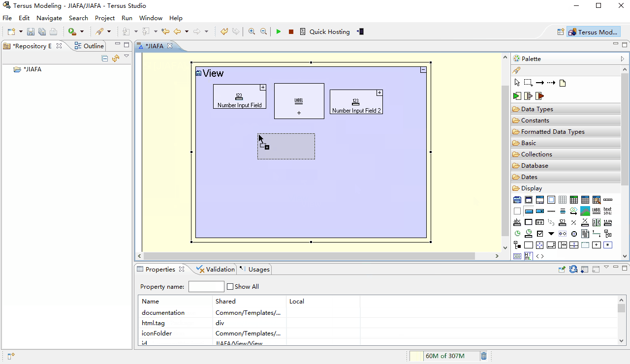Click the Undo arrow icon in toolbar
Image resolution: width=630 pixels, height=364 pixels.
224,31
